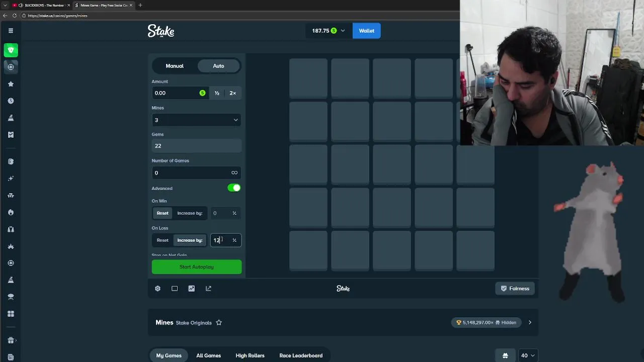
Task: Select Reset under On Win
Action: click(163, 213)
